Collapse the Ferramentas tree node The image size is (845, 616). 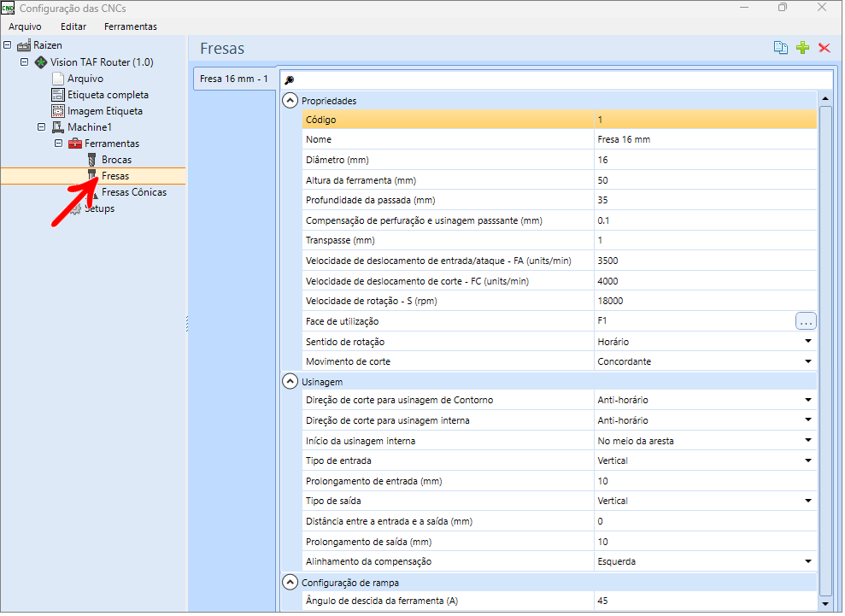pyautogui.click(x=58, y=144)
